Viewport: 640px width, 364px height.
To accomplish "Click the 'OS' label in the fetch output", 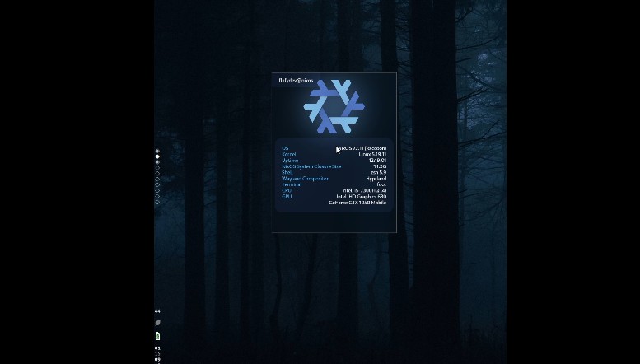I will tap(285, 148).
